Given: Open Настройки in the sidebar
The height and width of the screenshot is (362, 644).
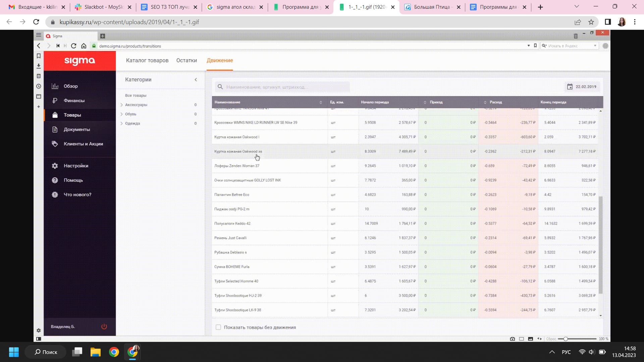Looking at the screenshot, I should click(76, 166).
